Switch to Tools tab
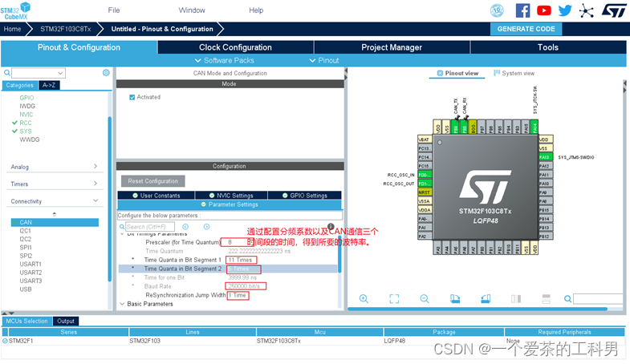 548,47
